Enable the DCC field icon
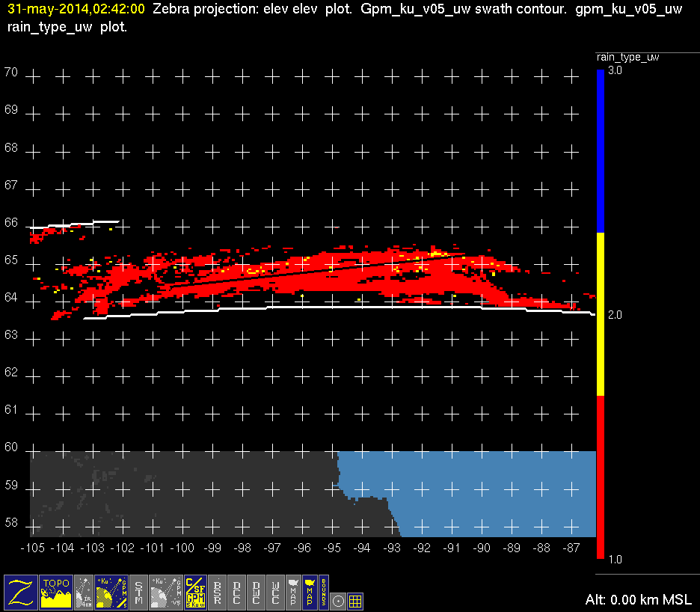Viewport: 700px width, 612px height. coord(237,592)
